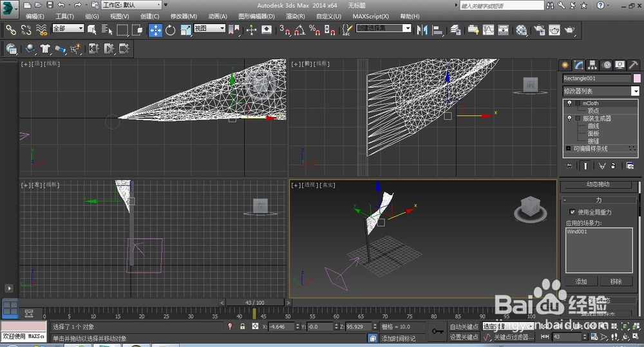Open the Hierarchy panel tab
The width and height of the screenshot is (644, 347).
[x=593, y=65]
